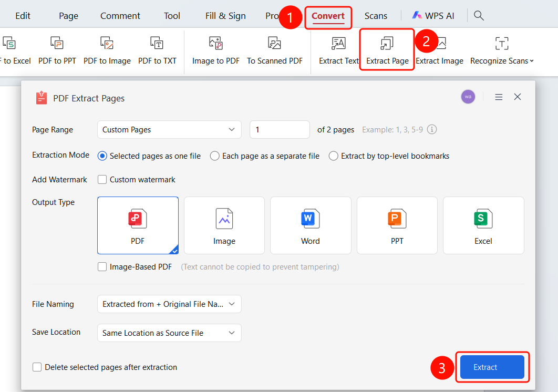
Task: Close the PDF Extract Pages dialog
Action: [518, 97]
